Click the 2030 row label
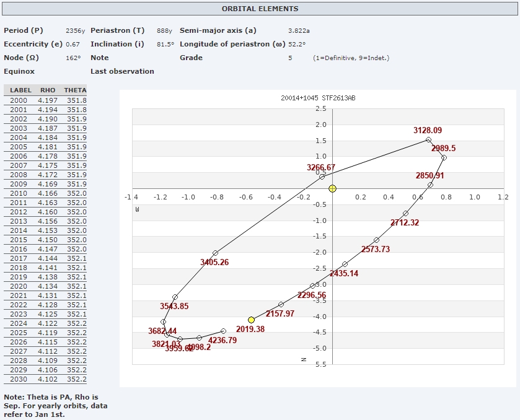The width and height of the screenshot is (520, 420). (x=19, y=379)
